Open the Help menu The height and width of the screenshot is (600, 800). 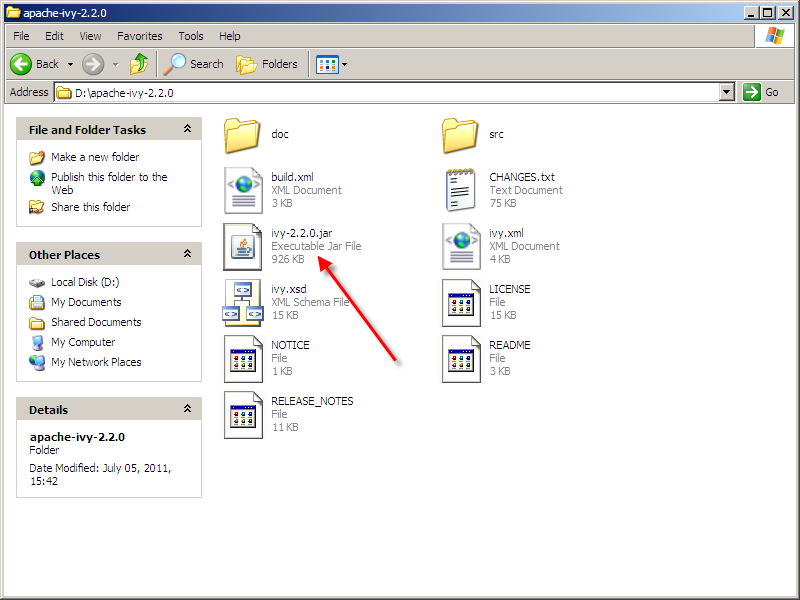230,36
